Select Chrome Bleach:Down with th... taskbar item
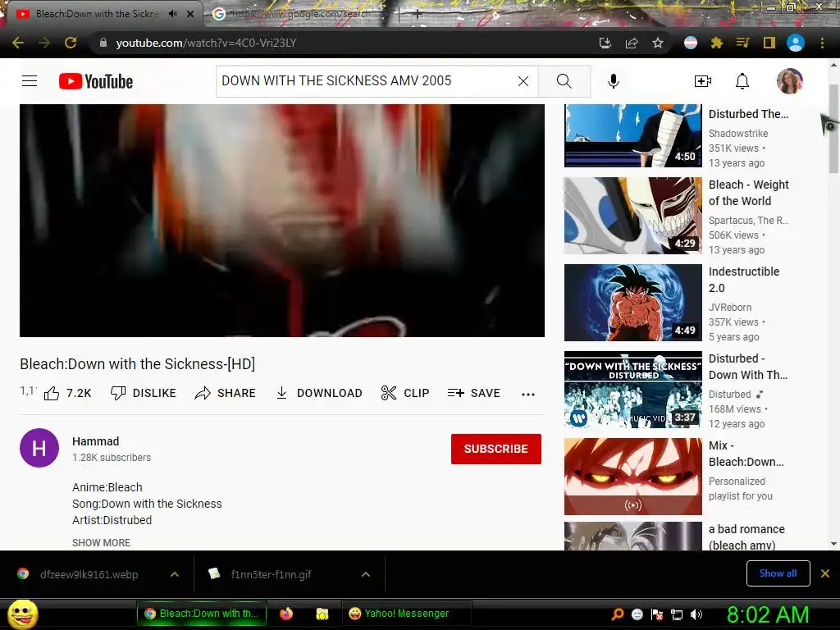This screenshot has width=840, height=630. (202, 614)
